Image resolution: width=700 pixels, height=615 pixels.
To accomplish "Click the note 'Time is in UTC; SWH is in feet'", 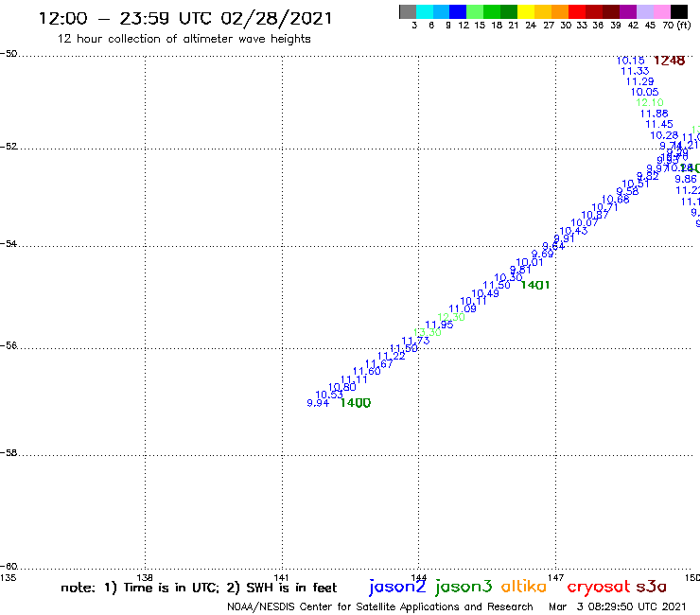I will click(x=199, y=588).
